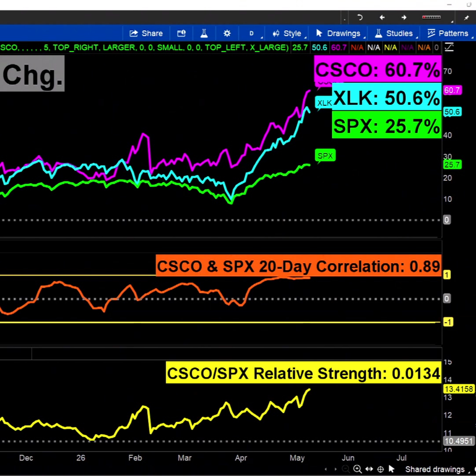The image size is (476, 476).
Task: Click the crosshair cursor icon
Action: point(380,469)
